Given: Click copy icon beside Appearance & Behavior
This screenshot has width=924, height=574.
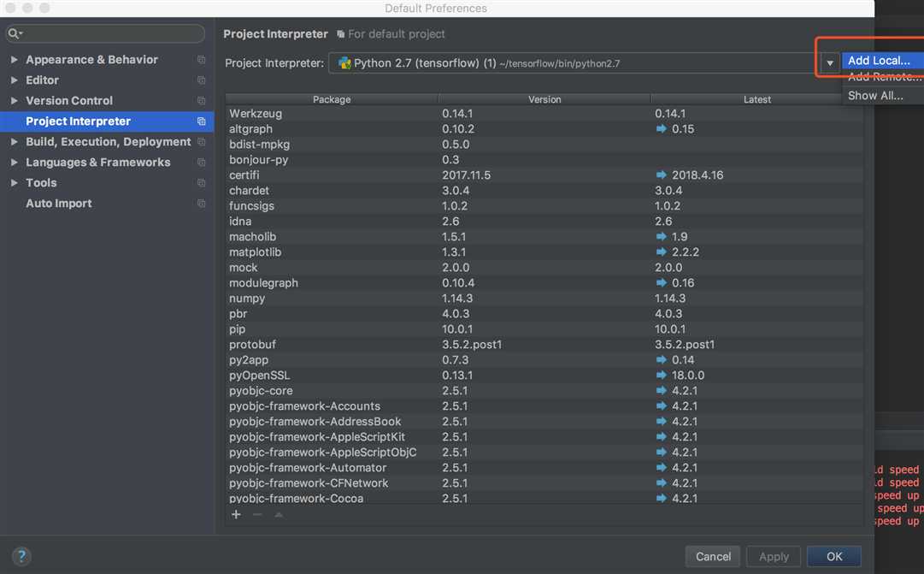Looking at the screenshot, I should (x=201, y=60).
